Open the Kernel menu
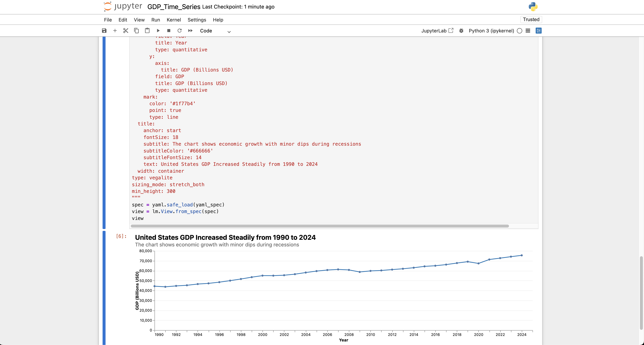The height and width of the screenshot is (345, 644). (x=174, y=20)
